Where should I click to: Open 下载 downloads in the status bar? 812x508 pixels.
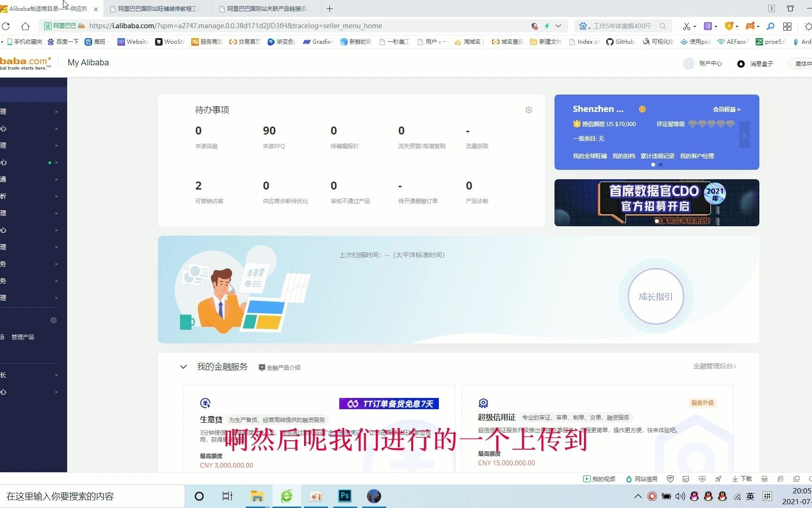(x=742, y=479)
